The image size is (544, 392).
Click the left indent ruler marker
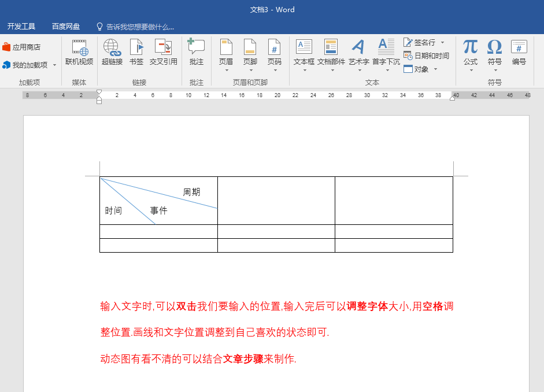pyautogui.click(x=99, y=101)
